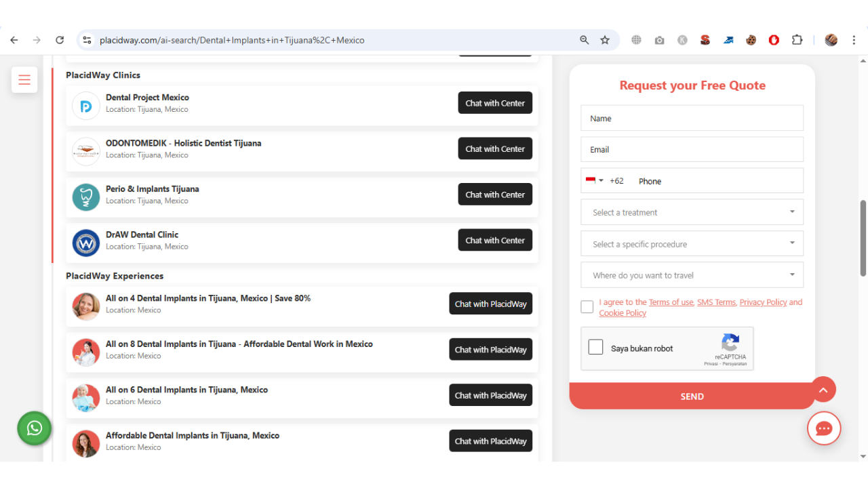The image size is (868, 488).
Task: Open the Chrome three-dot menu
Action: (x=854, y=40)
